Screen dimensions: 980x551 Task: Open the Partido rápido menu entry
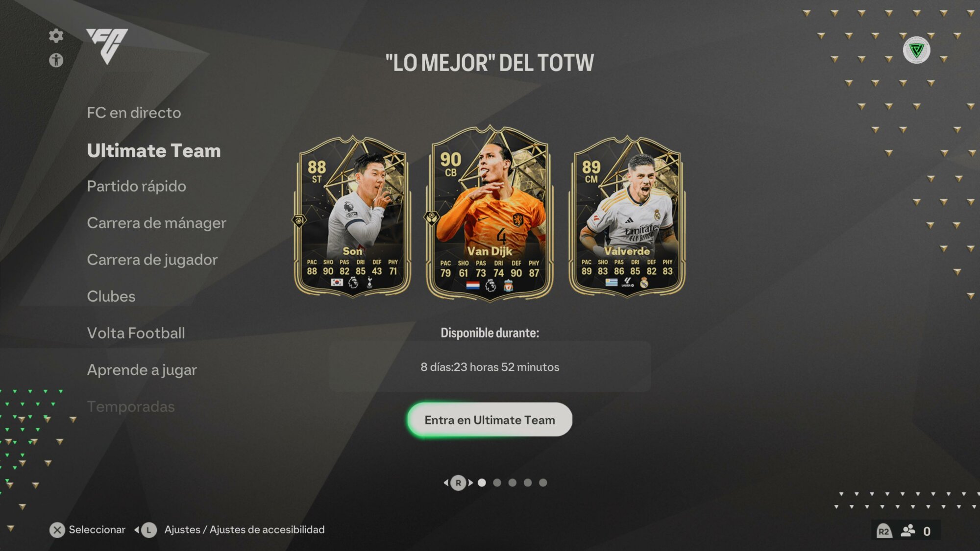(x=136, y=186)
